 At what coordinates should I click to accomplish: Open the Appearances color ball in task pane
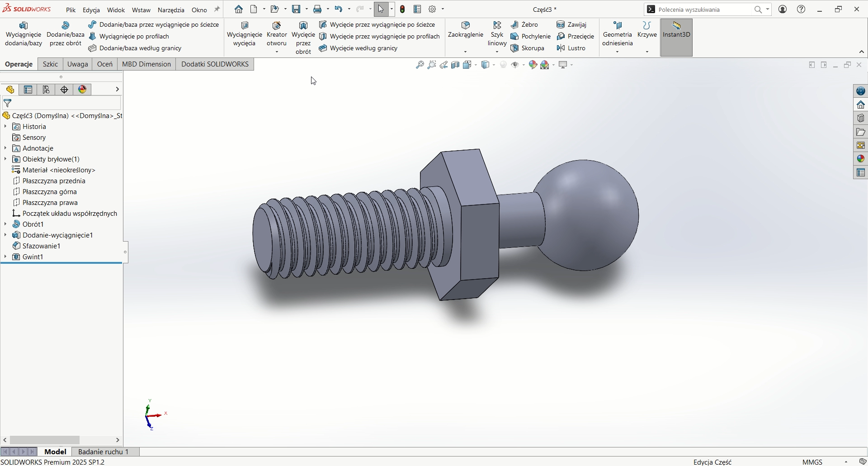pyautogui.click(x=861, y=159)
